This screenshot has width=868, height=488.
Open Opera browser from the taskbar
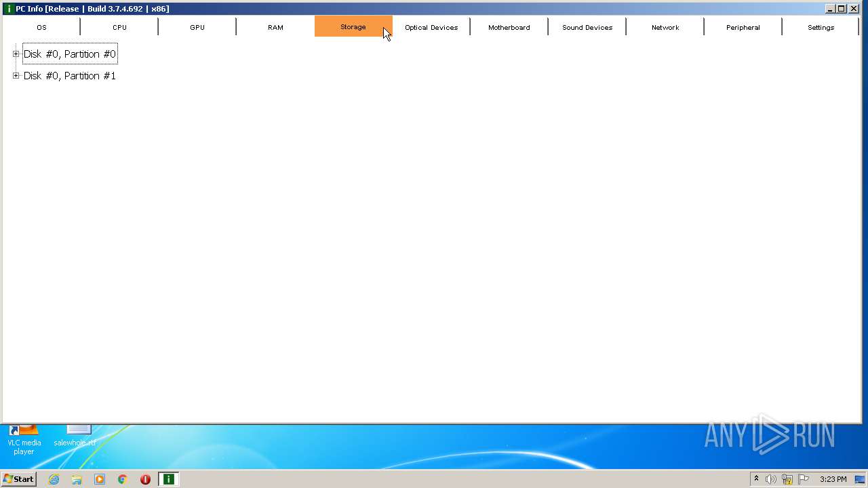click(x=145, y=479)
